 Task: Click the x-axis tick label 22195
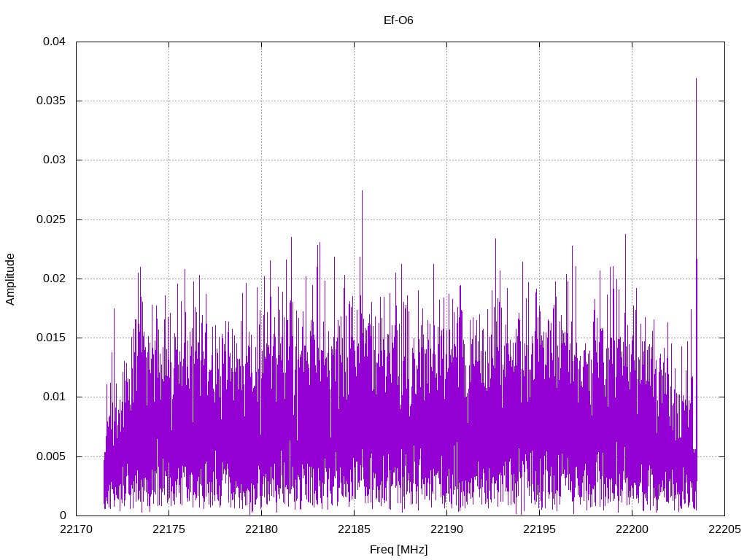tap(539, 529)
